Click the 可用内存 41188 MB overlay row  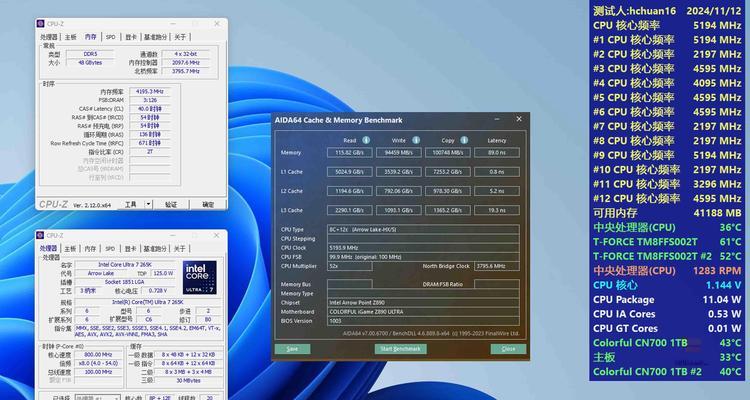667,213
